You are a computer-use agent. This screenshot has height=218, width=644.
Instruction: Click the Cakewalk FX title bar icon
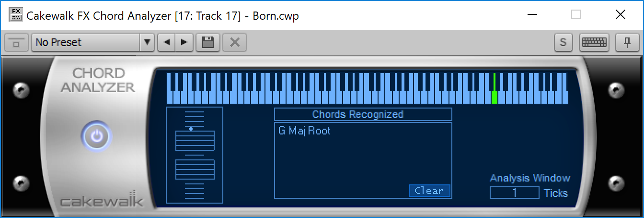pos(15,15)
